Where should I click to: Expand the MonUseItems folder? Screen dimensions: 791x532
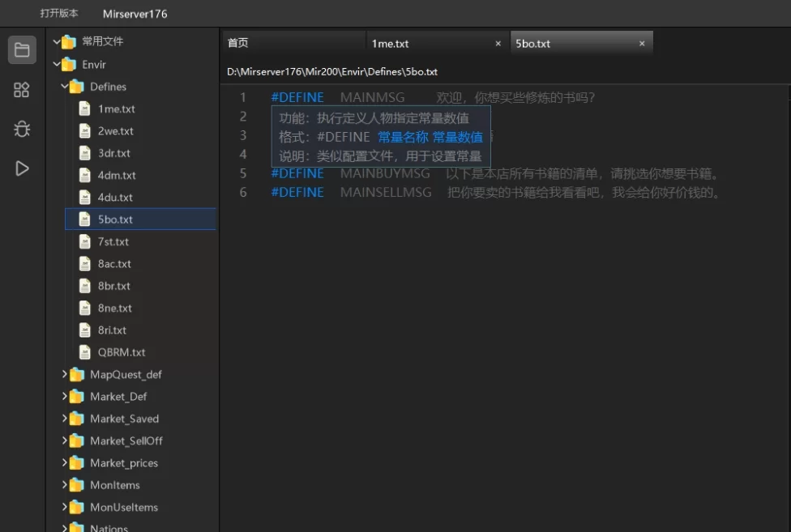click(65, 507)
